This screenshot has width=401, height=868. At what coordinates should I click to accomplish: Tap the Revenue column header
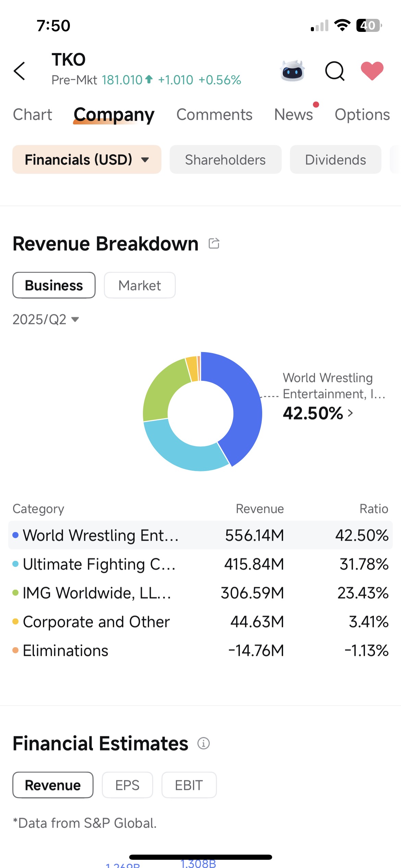point(260,509)
